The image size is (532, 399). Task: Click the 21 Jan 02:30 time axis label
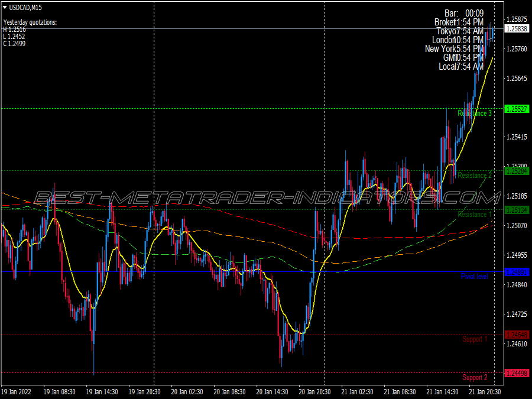click(357, 391)
